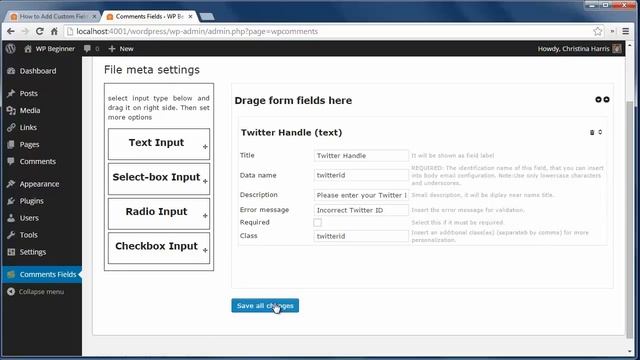Edit the Title input field

coord(361,156)
